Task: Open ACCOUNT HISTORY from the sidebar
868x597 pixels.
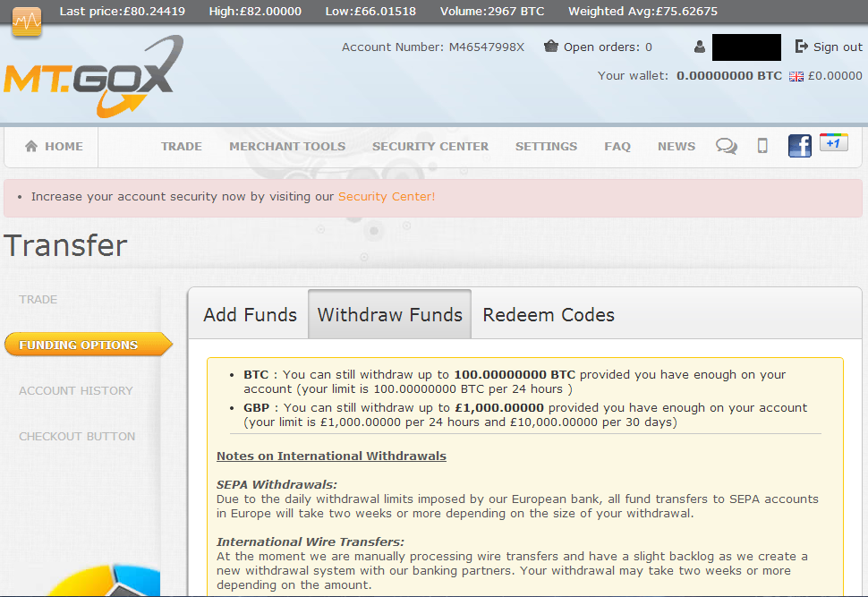Action: (78, 391)
